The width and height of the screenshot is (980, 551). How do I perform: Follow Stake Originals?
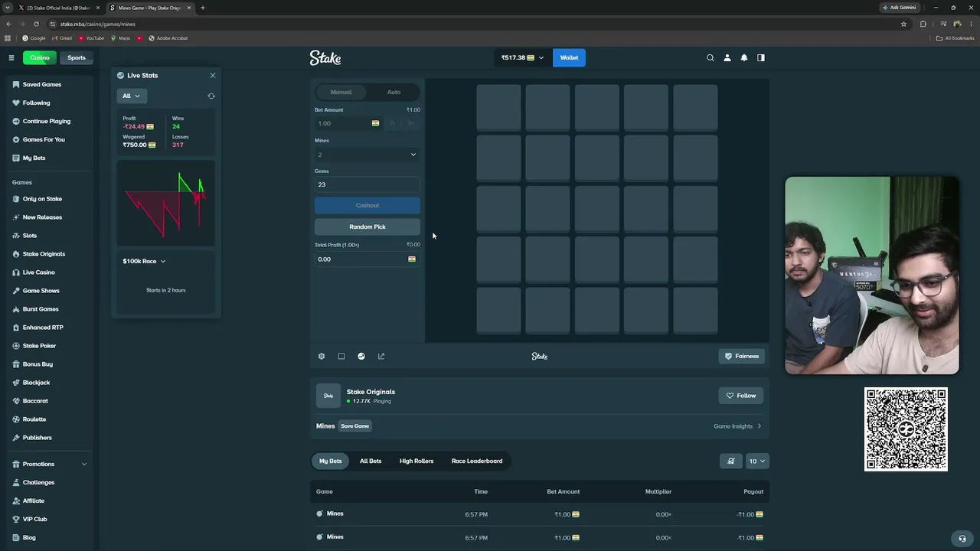pos(740,396)
